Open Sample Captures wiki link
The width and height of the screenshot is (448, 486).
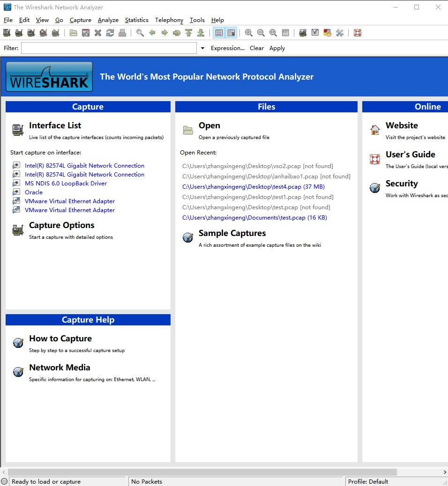click(x=232, y=233)
